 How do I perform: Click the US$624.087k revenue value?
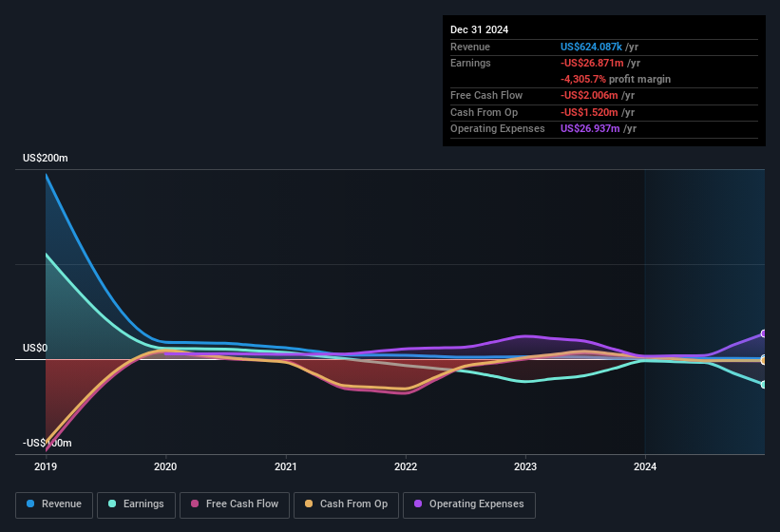point(591,47)
